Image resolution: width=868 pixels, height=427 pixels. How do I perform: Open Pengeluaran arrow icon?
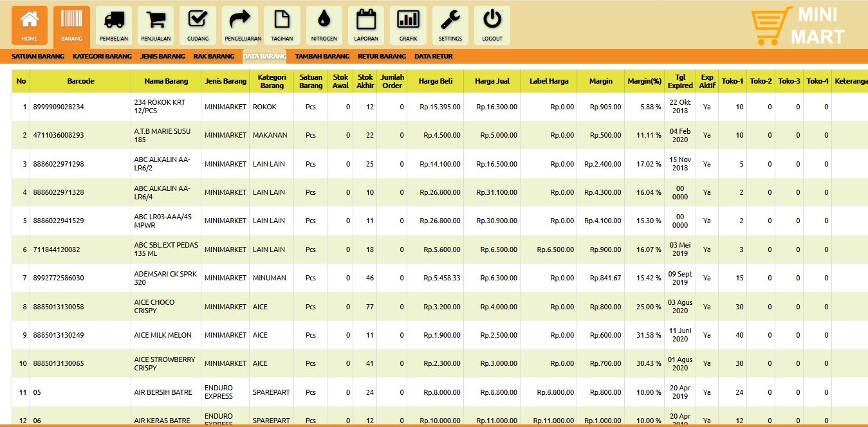(x=240, y=21)
